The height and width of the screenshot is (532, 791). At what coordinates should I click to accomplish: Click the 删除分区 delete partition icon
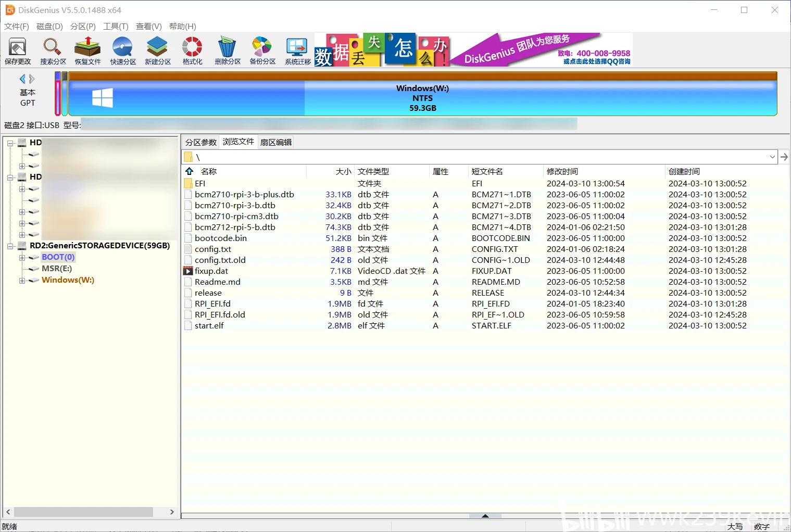(x=228, y=51)
